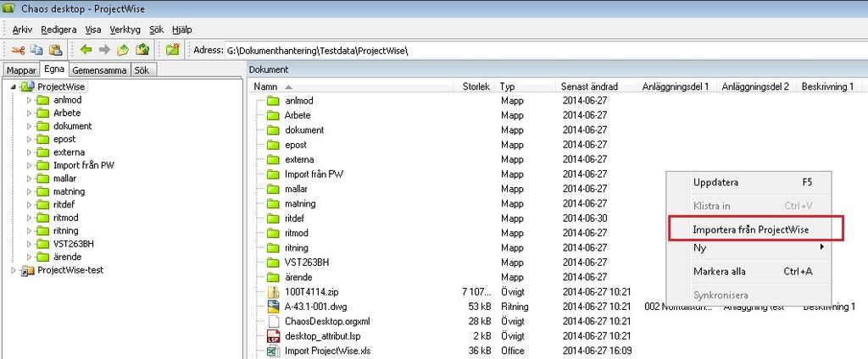The height and width of the screenshot is (359, 868).
Task: Expand the ProjectWise-test tree node
Action: tap(14, 270)
